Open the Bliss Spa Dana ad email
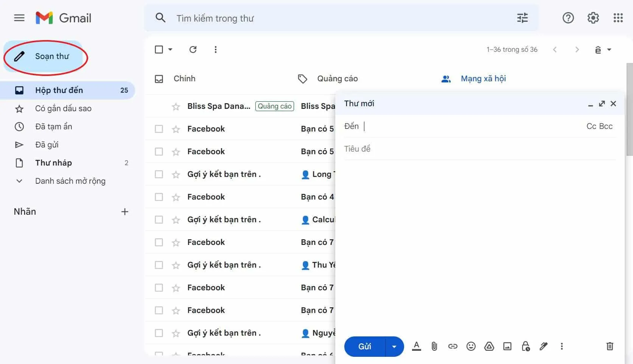Screen dimensions: 633x364 (240, 106)
